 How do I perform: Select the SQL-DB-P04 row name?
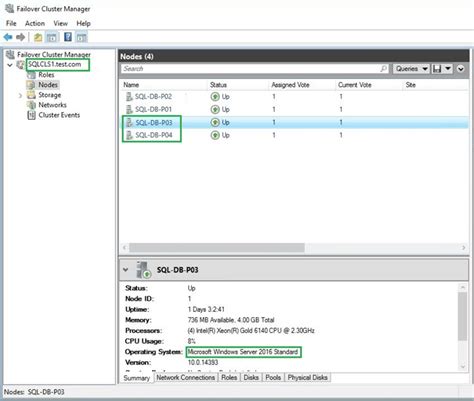[153, 135]
